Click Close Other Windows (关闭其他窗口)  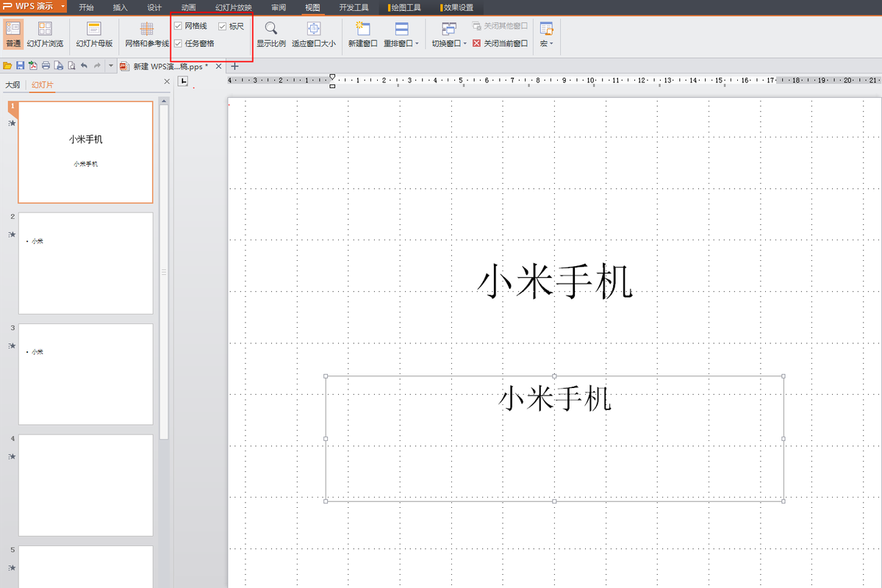click(500, 26)
